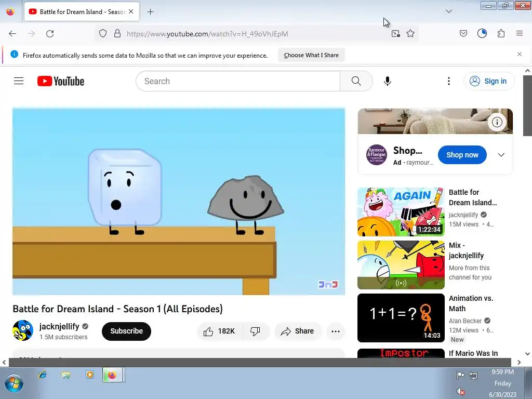Screen dimensions: 532x399
Task: Open Mix - jacknjellify thumbnail
Action: click(x=401, y=265)
